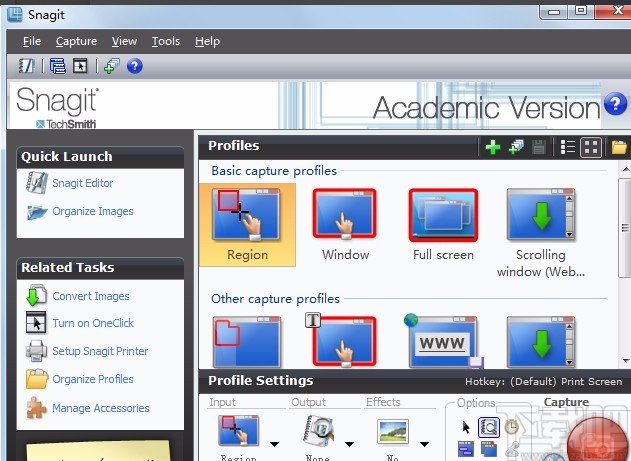Switch Profiles to list view

pyautogui.click(x=567, y=147)
